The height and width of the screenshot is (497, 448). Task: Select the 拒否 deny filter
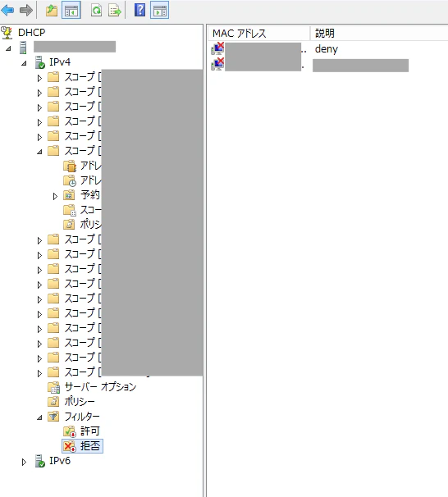pyautogui.click(x=90, y=446)
